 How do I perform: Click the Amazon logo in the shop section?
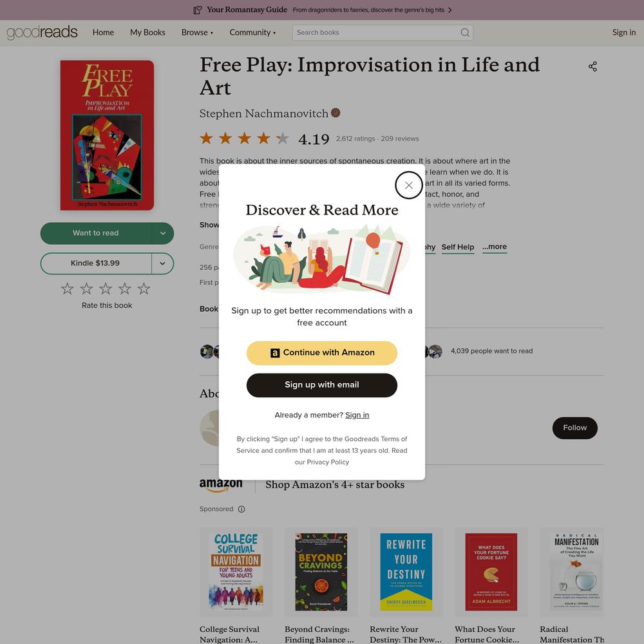(220, 485)
